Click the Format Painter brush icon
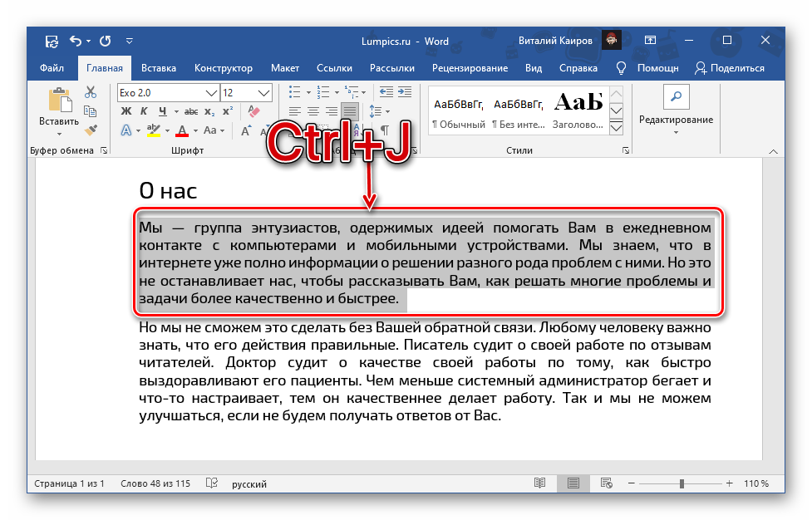The image size is (812, 520). point(91,130)
